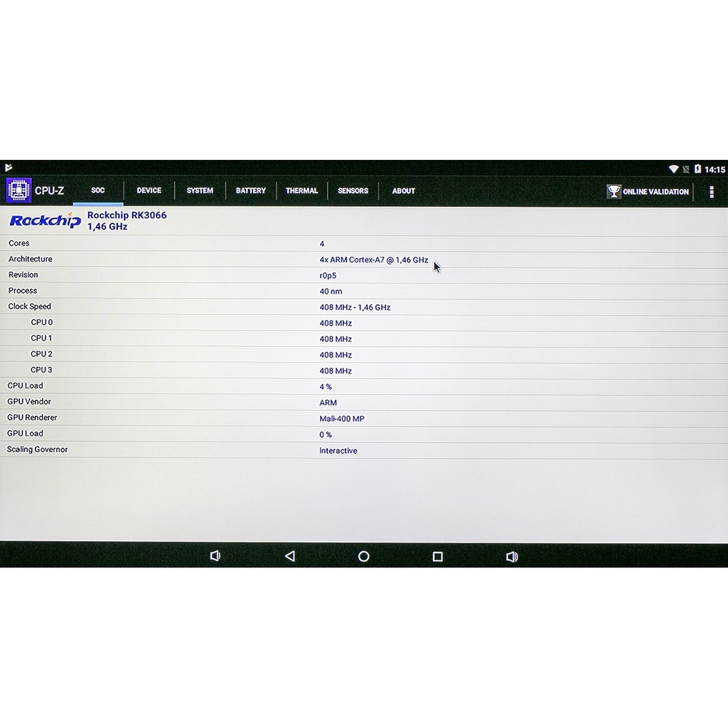Click the interactive governor value
The image size is (728, 728).
(338, 451)
